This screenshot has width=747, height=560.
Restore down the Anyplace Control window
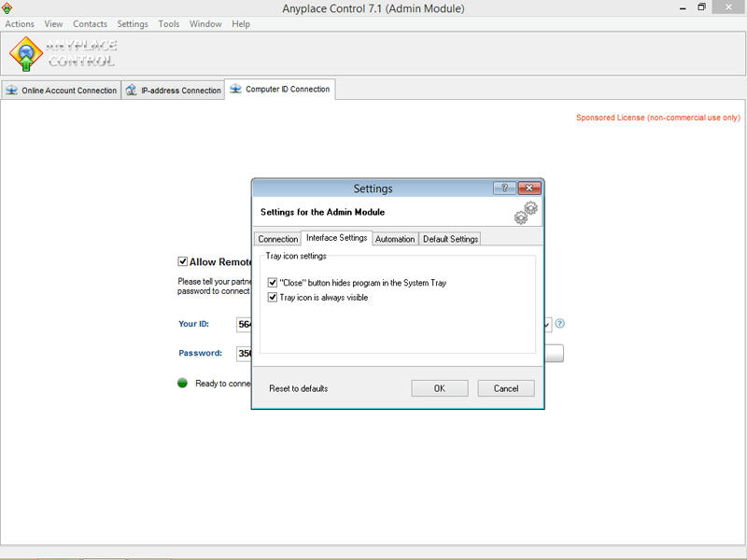(x=701, y=7)
